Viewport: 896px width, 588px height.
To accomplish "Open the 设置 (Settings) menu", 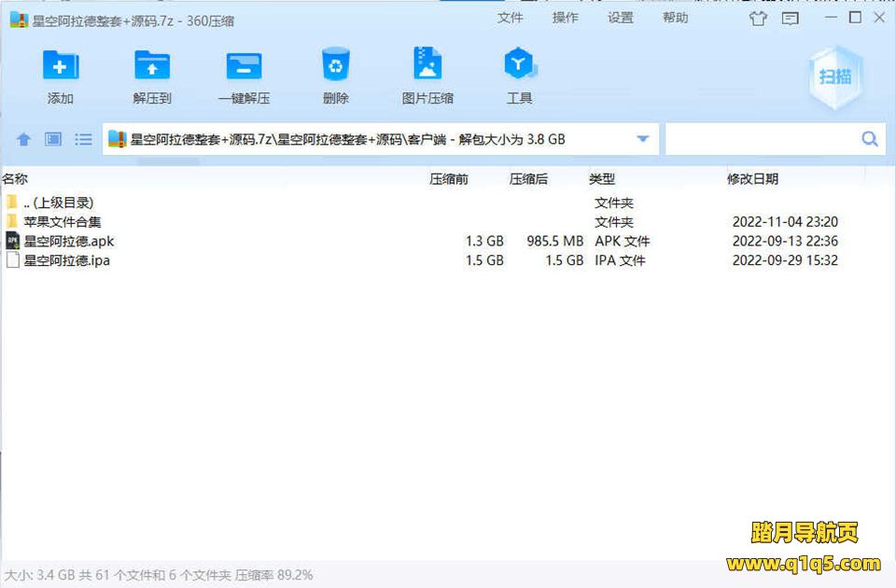I will coord(620,18).
